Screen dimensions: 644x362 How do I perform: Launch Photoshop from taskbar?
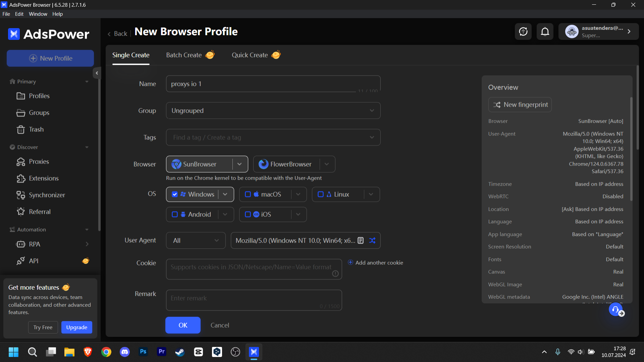(x=143, y=352)
